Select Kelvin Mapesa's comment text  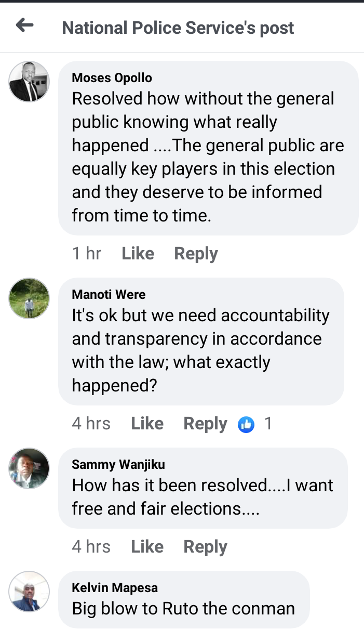pyautogui.click(x=183, y=608)
